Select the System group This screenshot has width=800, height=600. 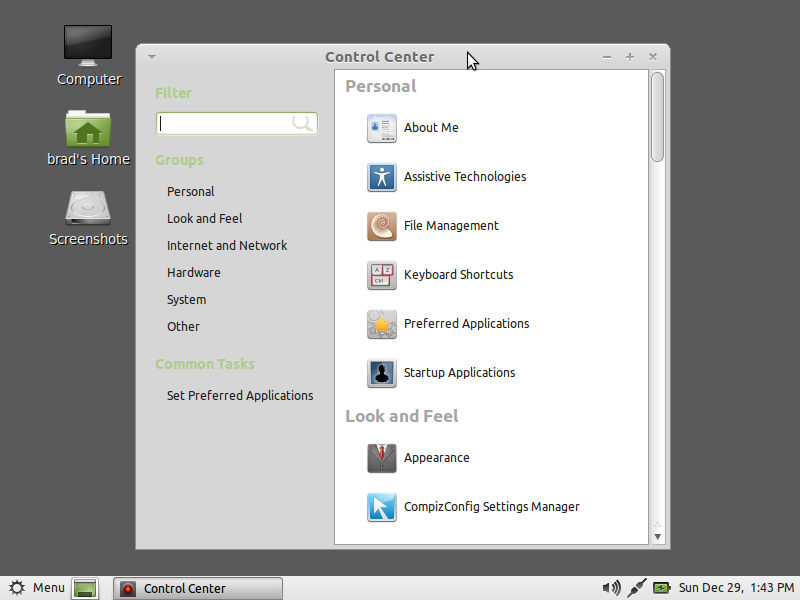coord(186,299)
